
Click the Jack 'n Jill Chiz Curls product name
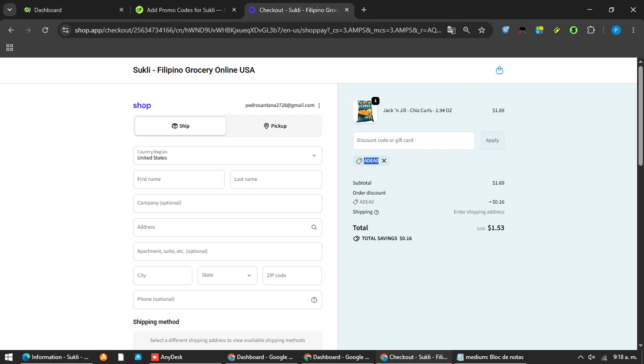(x=417, y=110)
